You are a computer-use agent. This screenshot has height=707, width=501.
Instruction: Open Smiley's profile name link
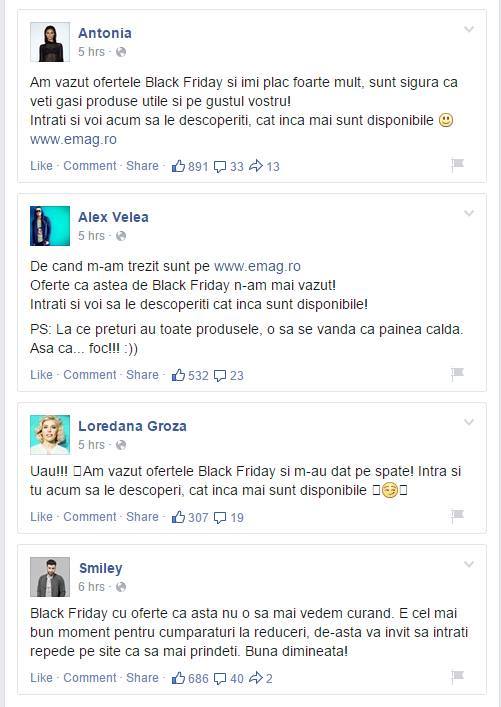[x=101, y=568]
